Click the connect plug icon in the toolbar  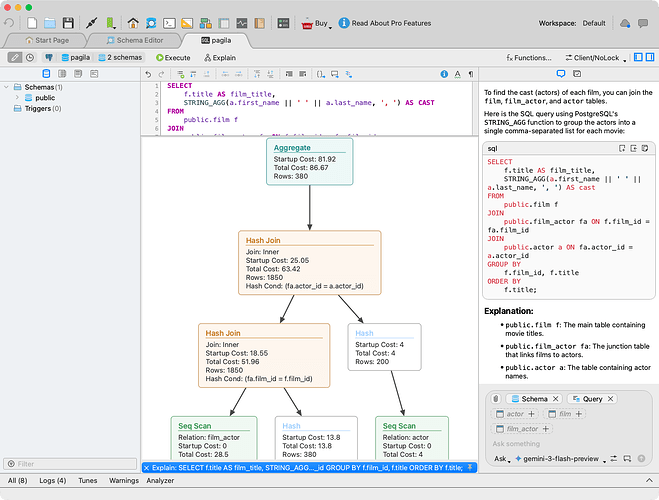(92, 23)
